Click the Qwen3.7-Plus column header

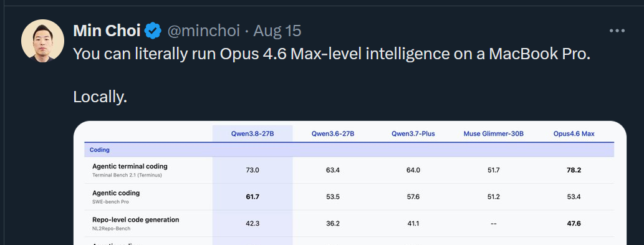click(413, 134)
